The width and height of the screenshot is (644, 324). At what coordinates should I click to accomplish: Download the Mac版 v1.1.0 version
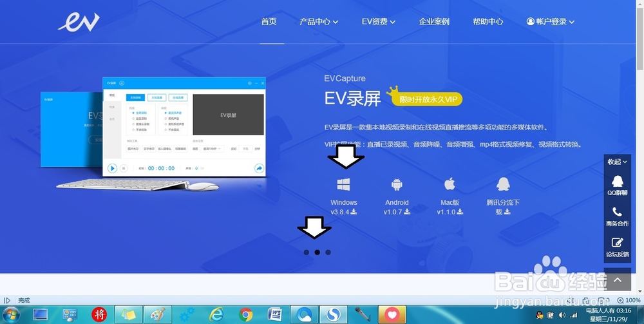coord(450,196)
